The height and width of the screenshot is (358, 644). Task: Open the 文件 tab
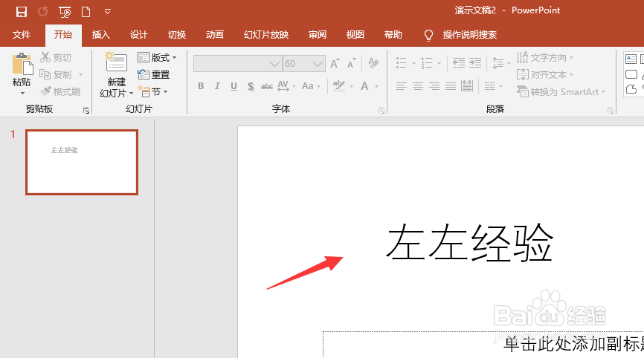coord(22,35)
